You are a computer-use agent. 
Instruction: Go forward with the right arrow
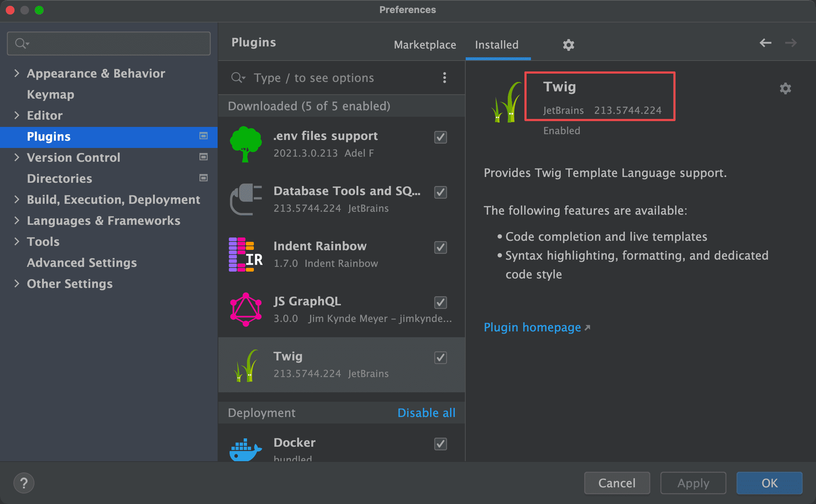(x=791, y=43)
